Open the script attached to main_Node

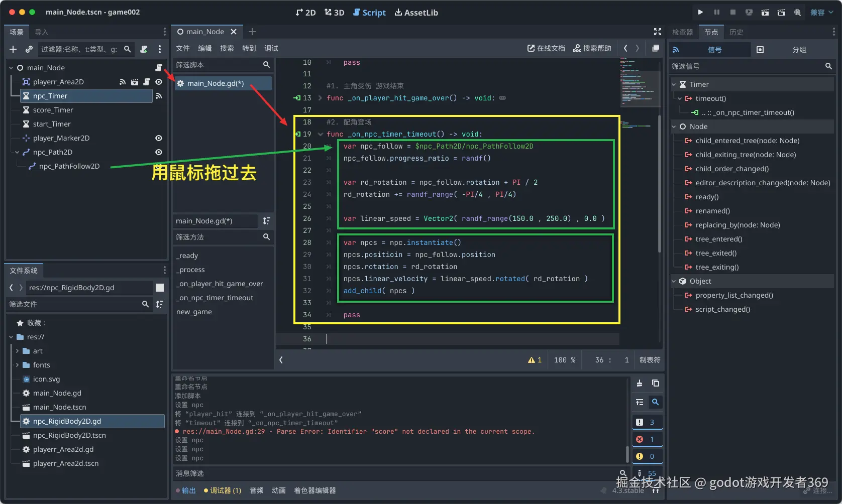pyautogui.click(x=159, y=68)
